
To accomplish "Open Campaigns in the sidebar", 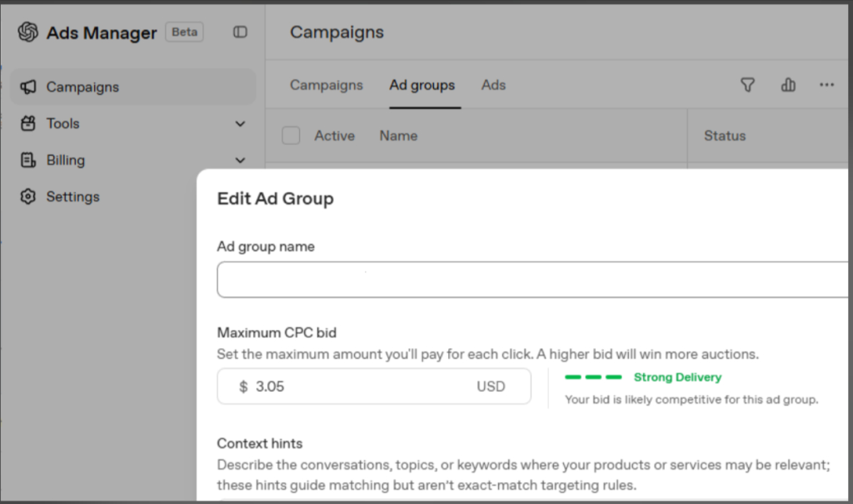I will click(132, 87).
